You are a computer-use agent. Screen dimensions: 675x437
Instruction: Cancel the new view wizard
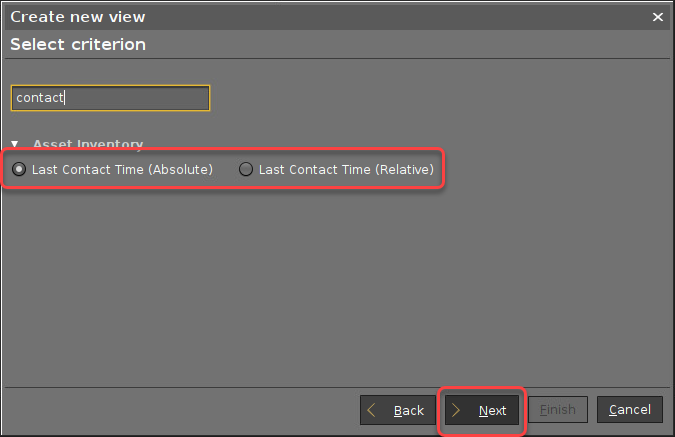(630, 410)
